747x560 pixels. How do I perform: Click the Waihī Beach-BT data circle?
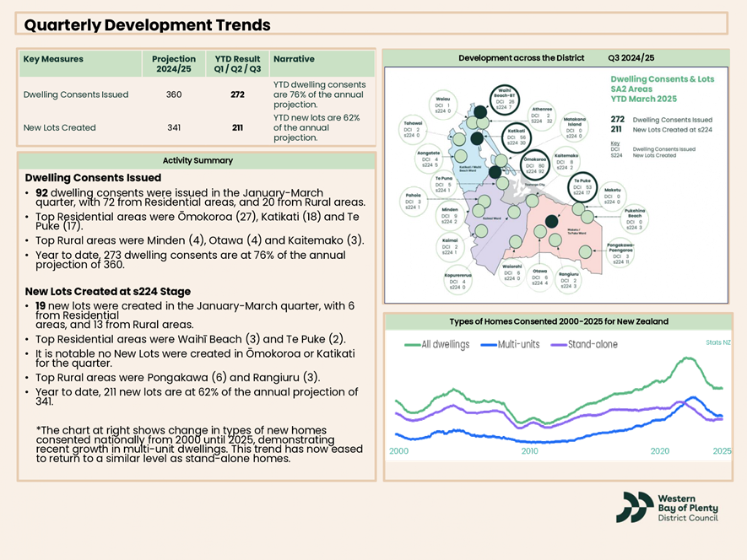click(x=504, y=100)
